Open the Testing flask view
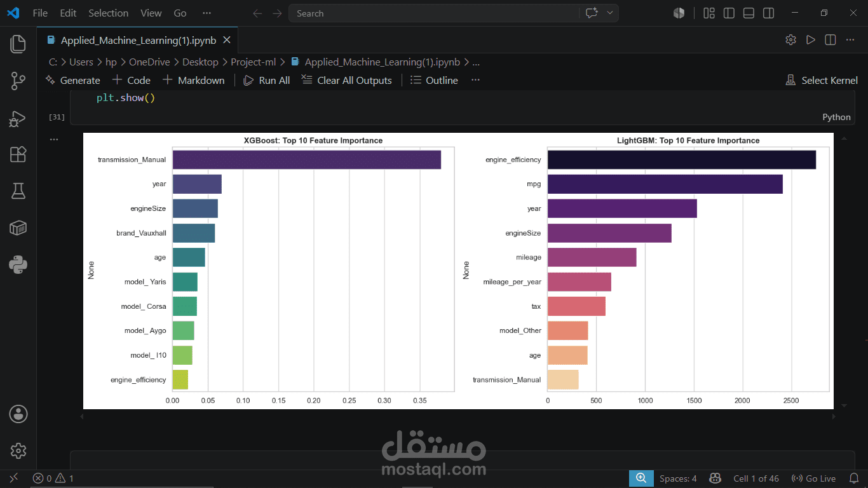Image resolution: width=868 pixels, height=488 pixels. 18,191
